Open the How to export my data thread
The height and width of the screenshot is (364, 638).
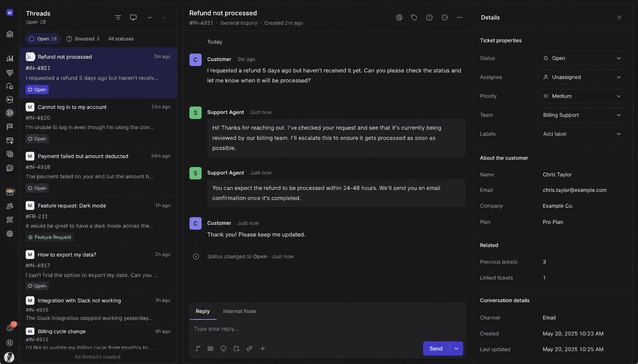[98, 270]
